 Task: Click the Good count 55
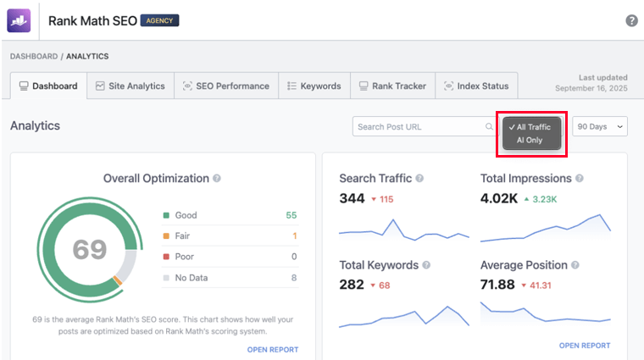291,215
